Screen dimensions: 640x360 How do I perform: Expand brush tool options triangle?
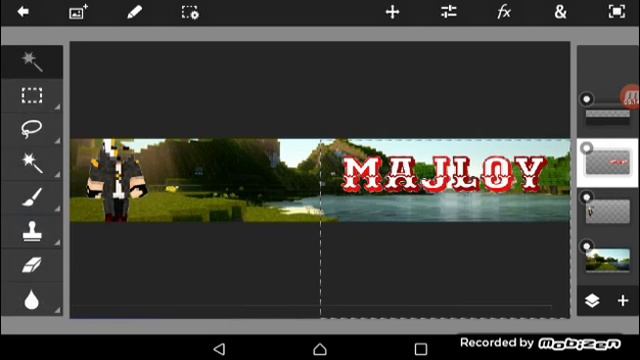57,209
